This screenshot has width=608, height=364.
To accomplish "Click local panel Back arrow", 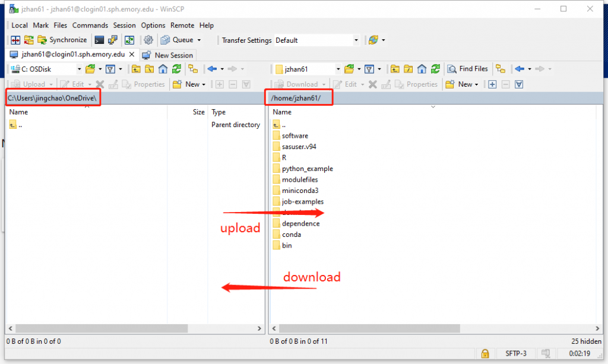I will click(212, 69).
